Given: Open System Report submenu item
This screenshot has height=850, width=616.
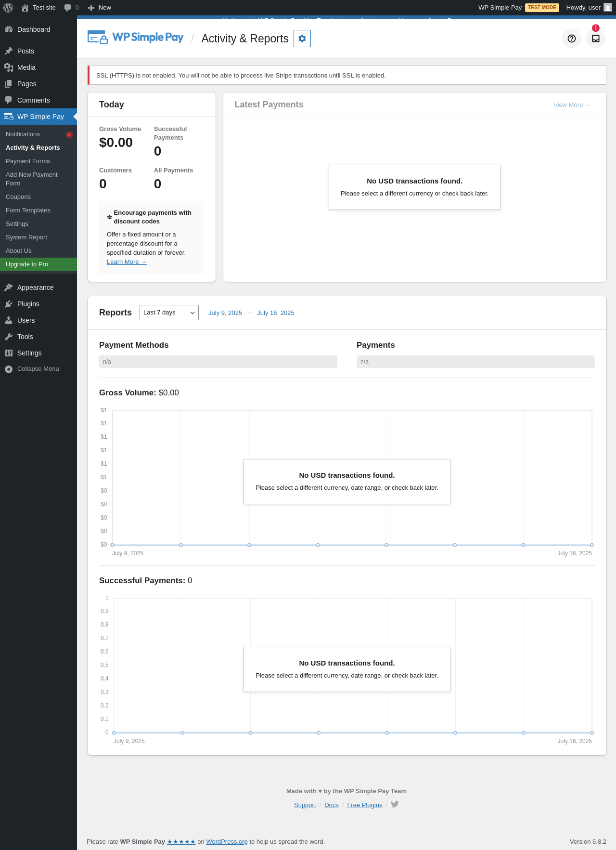Looking at the screenshot, I should coord(38,237).
